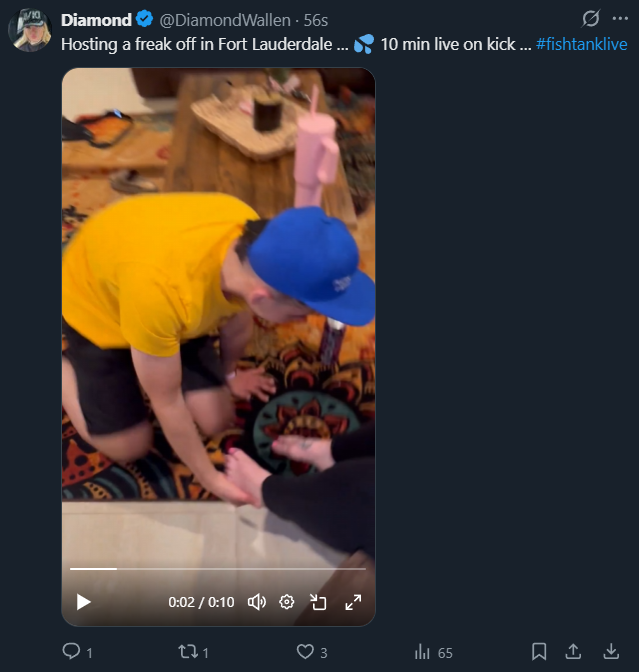Open the three-dot more options menu
This screenshot has width=639, height=672.
[x=620, y=18]
